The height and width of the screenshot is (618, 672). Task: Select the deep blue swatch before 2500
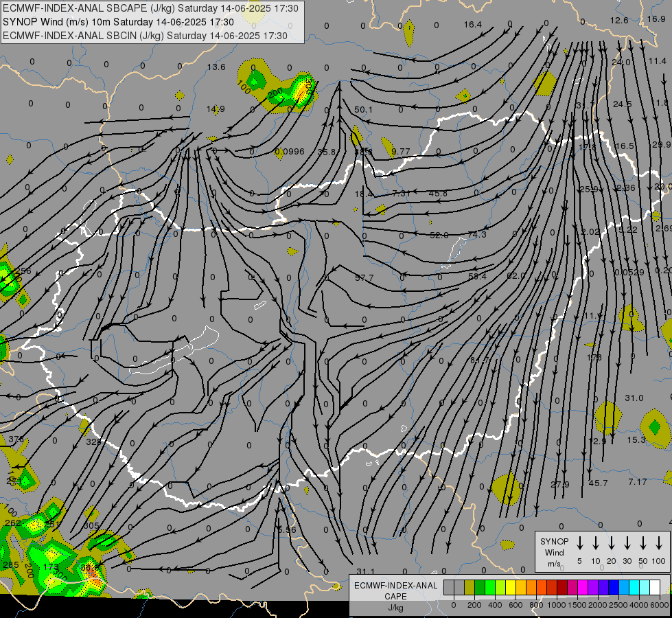(x=613, y=587)
